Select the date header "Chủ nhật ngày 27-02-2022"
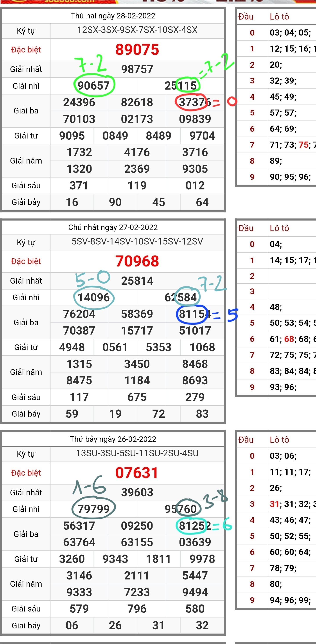 point(113,227)
